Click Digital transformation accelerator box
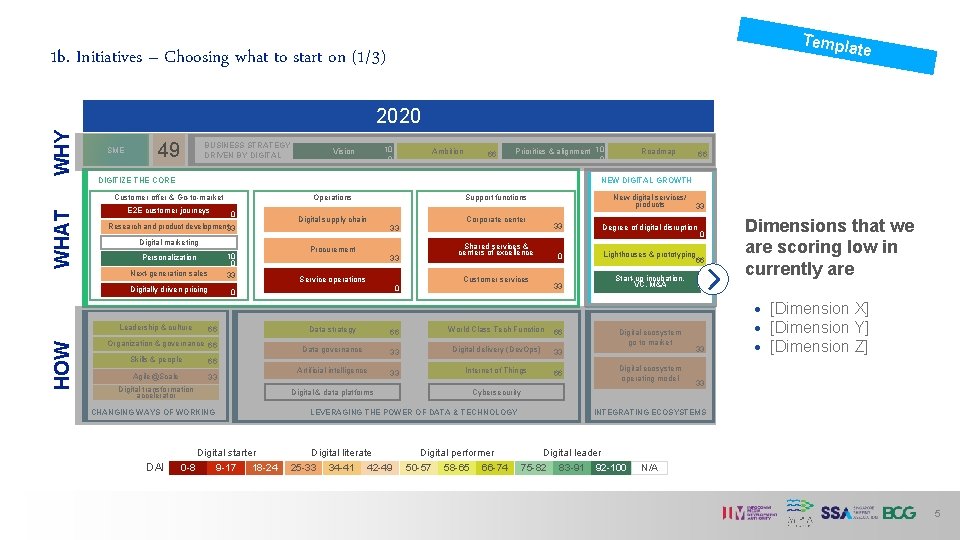The height and width of the screenshot is (540, 960). pyautogui.click(x=156, y=392)
